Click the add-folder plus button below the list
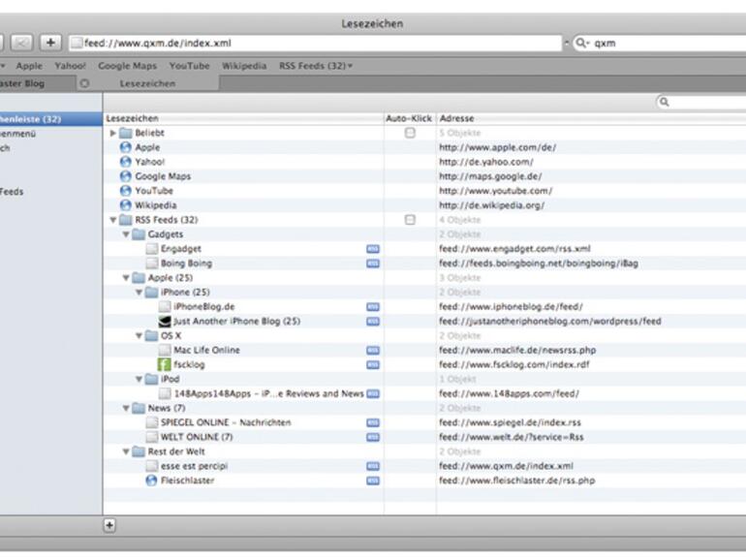 109,524
